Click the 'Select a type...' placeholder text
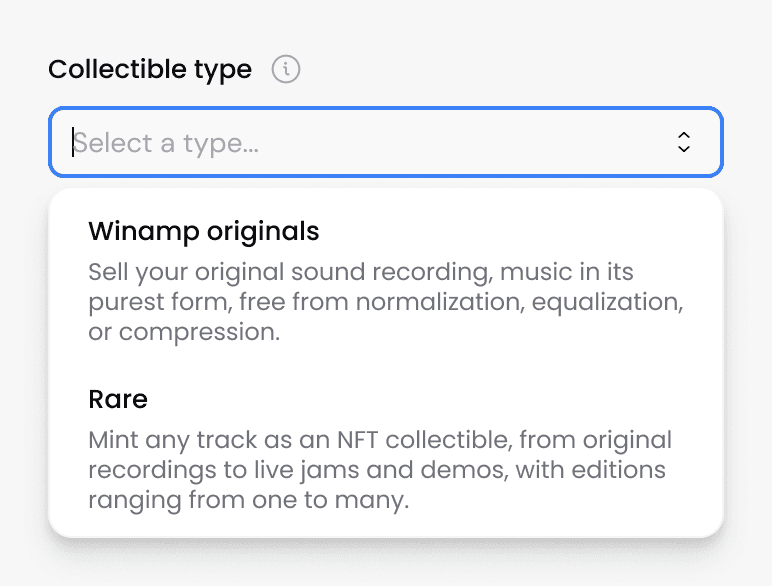 166,143
